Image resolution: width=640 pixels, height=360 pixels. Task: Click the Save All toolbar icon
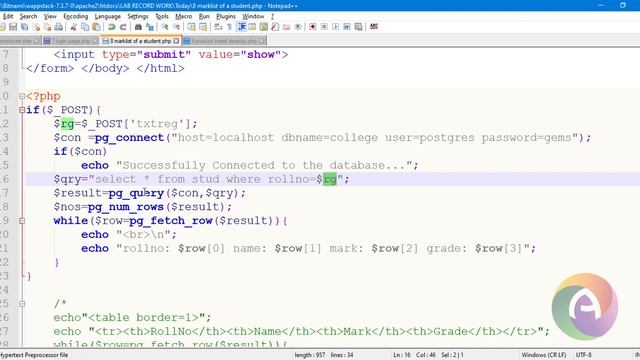tap(24, 27)
